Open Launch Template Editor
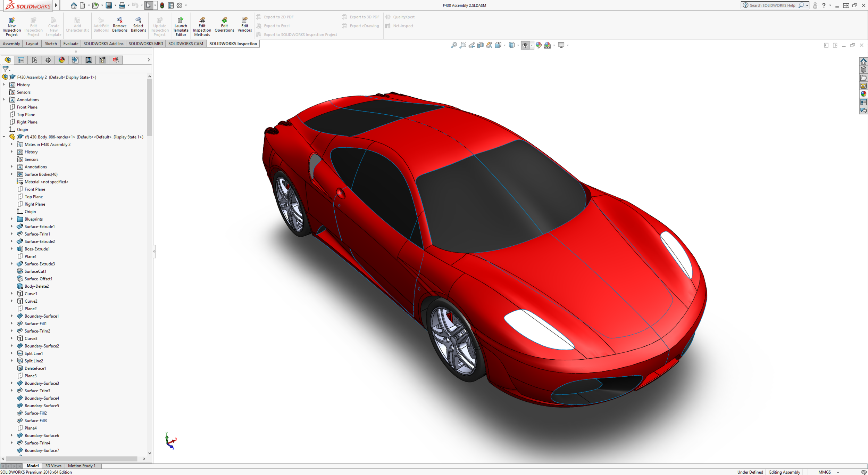This screenshot has height=475, width=868. tap(181, 26)
